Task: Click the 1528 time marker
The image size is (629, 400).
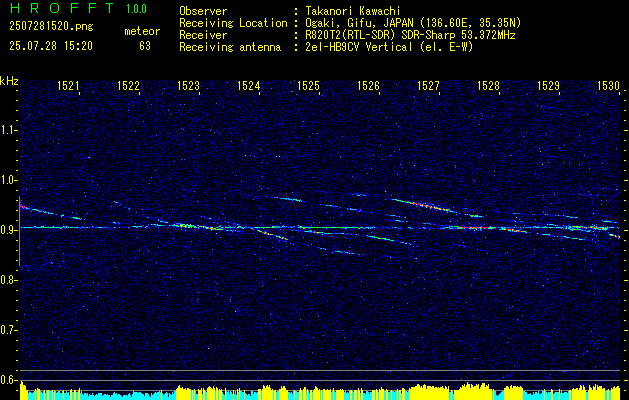Action: click(x=488, y=86)
